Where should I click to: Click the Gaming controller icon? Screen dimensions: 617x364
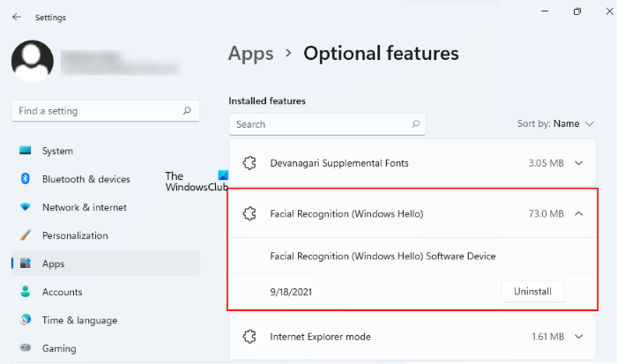pyautogui.click(x=25, y=348)
